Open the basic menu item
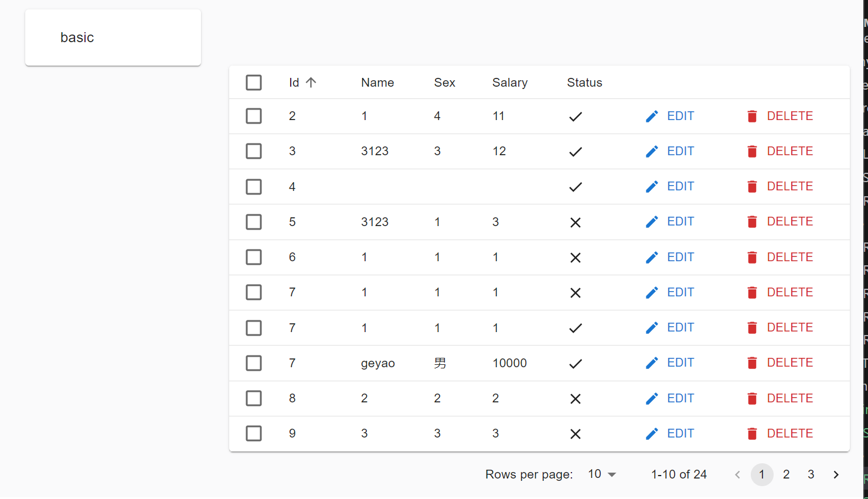The height and width of the screenshot is (499, 868). tap(113, 37)
